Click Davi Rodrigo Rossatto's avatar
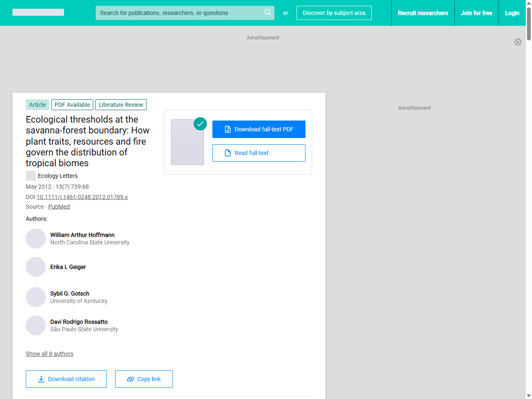This screenshot has width=532, height=399. point(36,325)
